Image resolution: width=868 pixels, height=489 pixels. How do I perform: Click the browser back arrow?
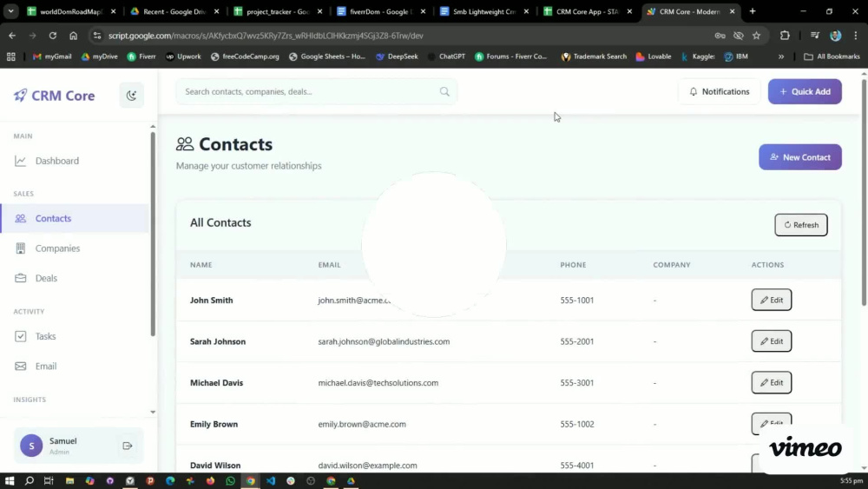coord(12,36)
